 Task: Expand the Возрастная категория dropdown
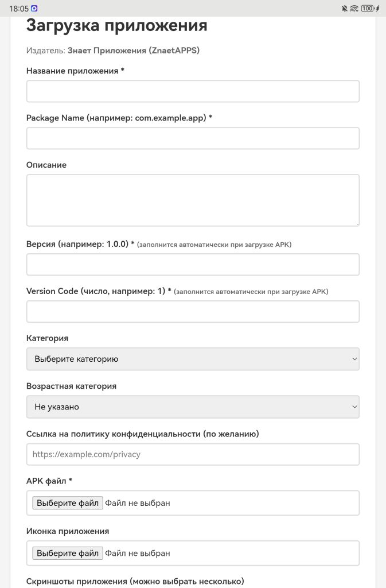(193, 407)
